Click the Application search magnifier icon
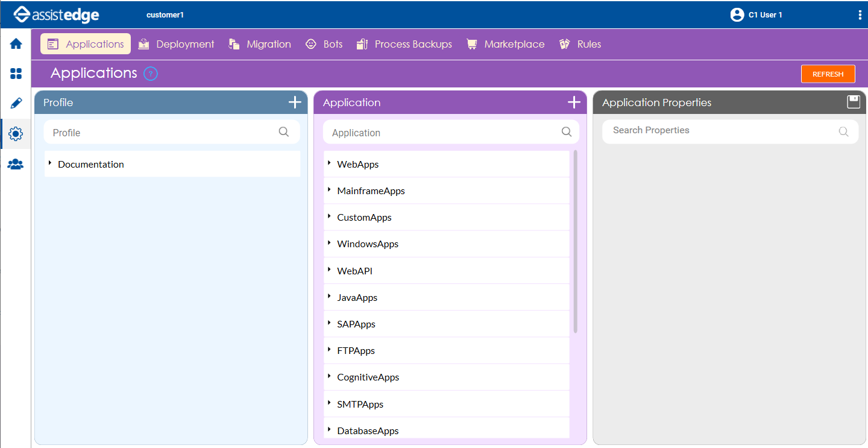 (x=567, y=132)
